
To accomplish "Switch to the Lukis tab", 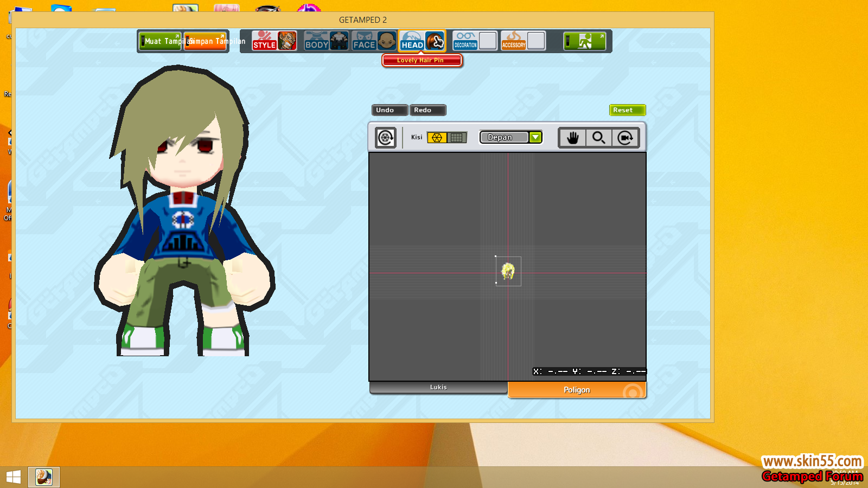I will tap(438, 387).
